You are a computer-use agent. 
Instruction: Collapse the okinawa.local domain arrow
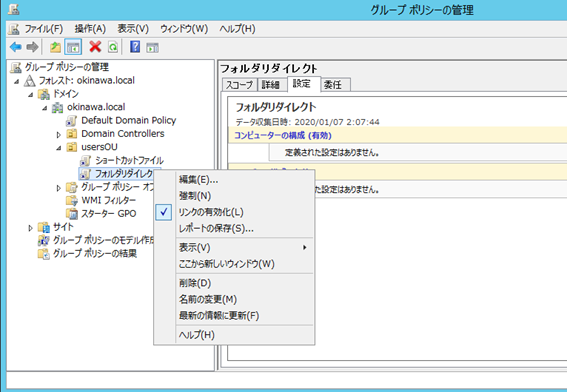[x=44, y=108]
